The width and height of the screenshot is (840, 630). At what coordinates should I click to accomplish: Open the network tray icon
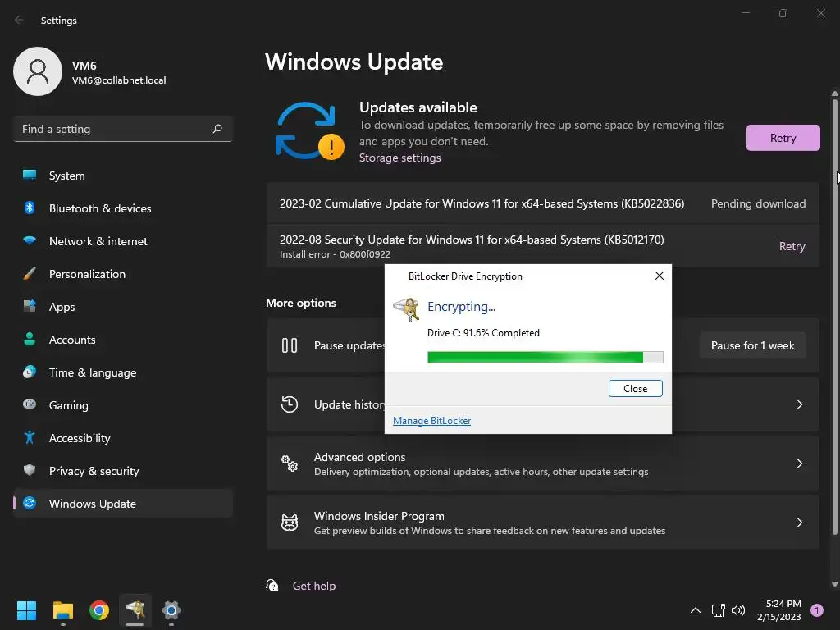[718, 610]
